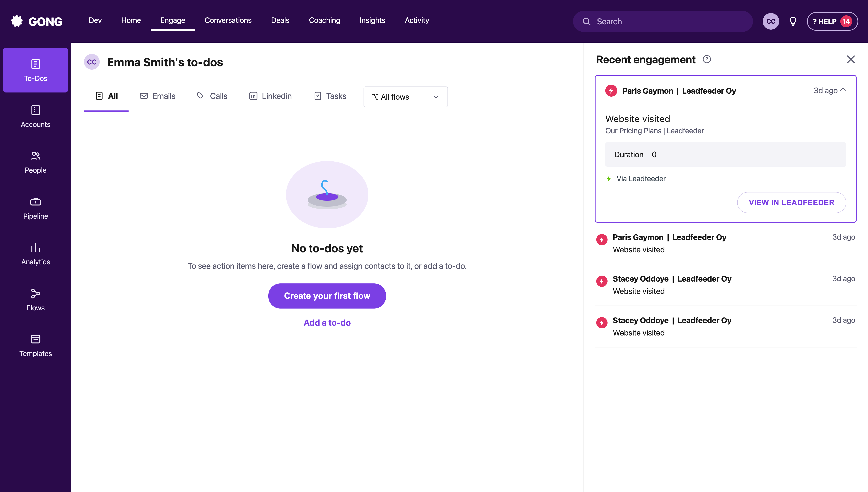
Task: Click the 'No to-dos yet' illustration
Action: [327, 194]
